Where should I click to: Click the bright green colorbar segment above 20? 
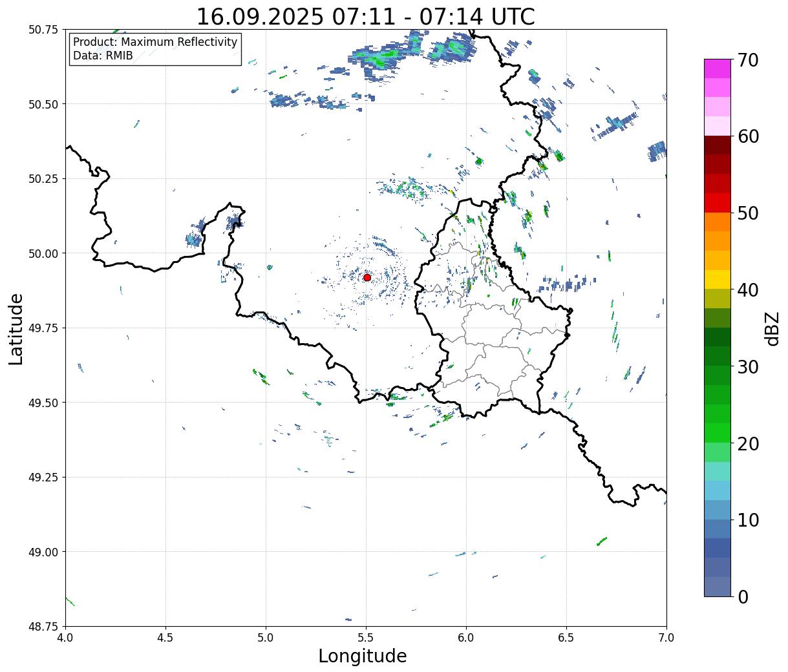[x=718, y=433]
